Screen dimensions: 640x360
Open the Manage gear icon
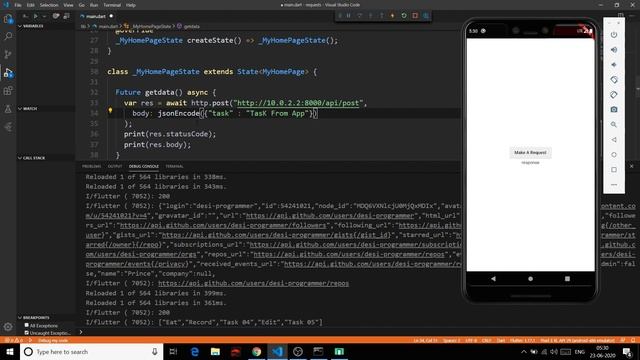[x=8, y=327]
